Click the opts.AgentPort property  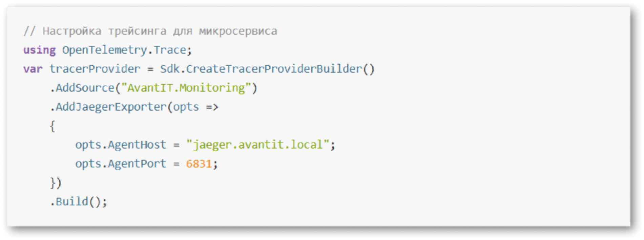(121, 164)
